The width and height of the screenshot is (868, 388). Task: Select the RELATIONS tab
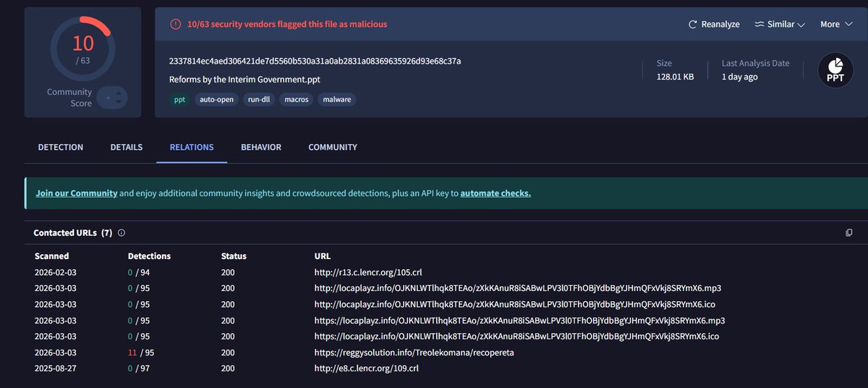coord(192,147)
